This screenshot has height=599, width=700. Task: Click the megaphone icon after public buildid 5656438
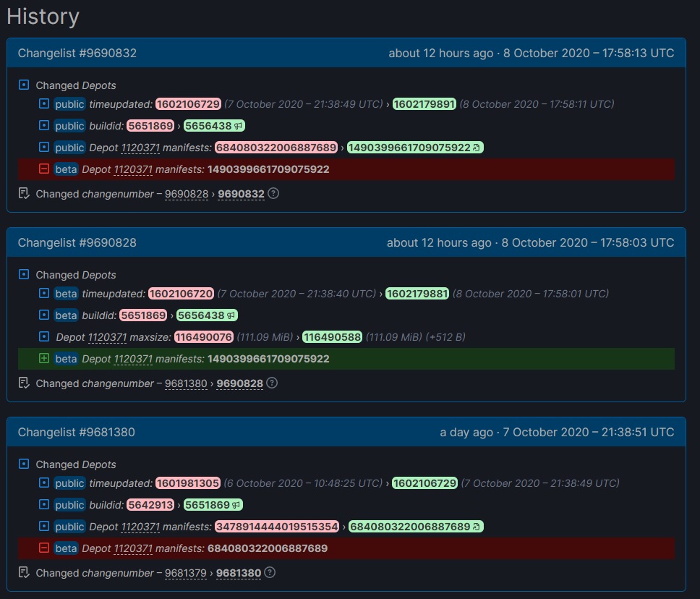coord(239,126)
